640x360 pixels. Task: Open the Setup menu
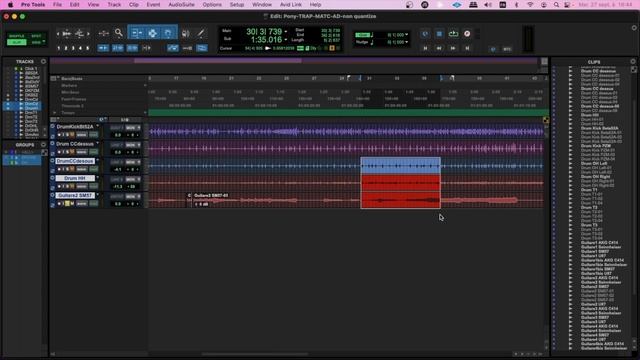[237, 5]
